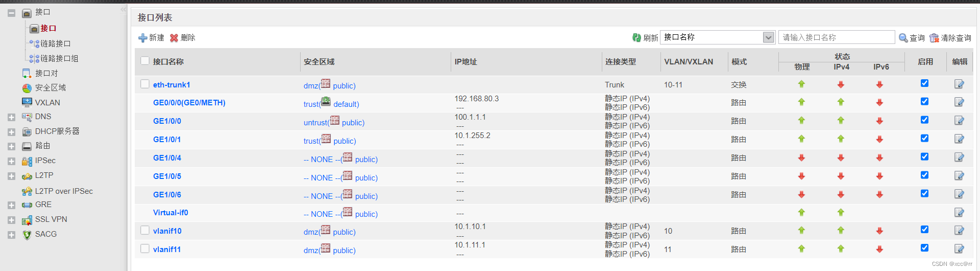Collapse the 接口 tree node
Screen dimensions: 980x271
coord(11,13)
